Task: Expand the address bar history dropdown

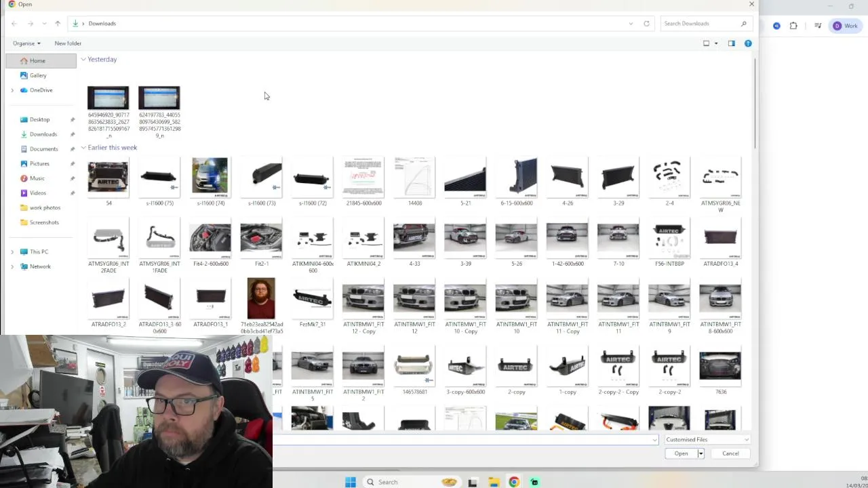Action: tap(631, 24)
